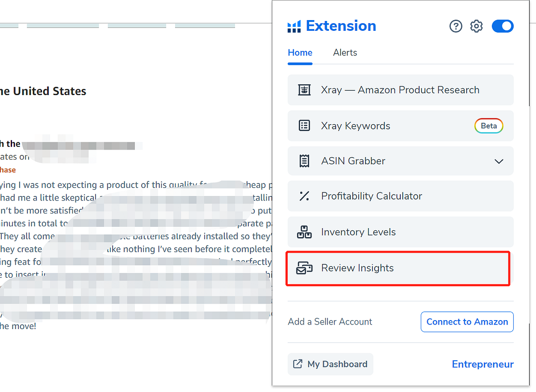The height and width of the screenshot is (392, 536).
Task: Open the extension settings gear
Action: 476,26
